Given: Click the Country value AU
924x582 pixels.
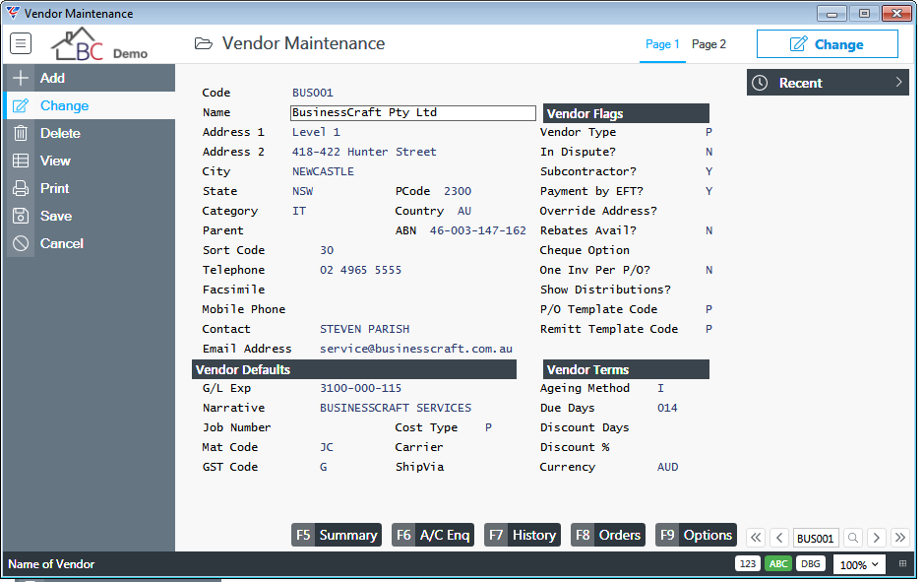Looking at the screenshot, I should 463,211.
